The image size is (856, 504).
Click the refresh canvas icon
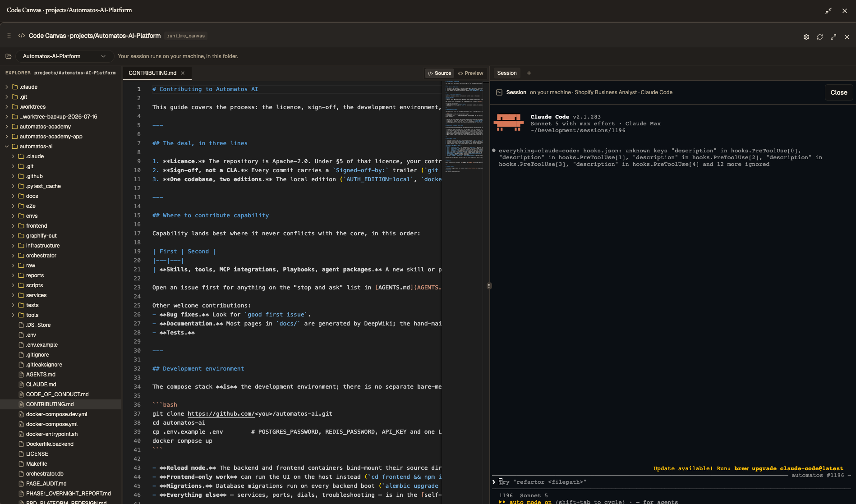(x=820, y=37)
